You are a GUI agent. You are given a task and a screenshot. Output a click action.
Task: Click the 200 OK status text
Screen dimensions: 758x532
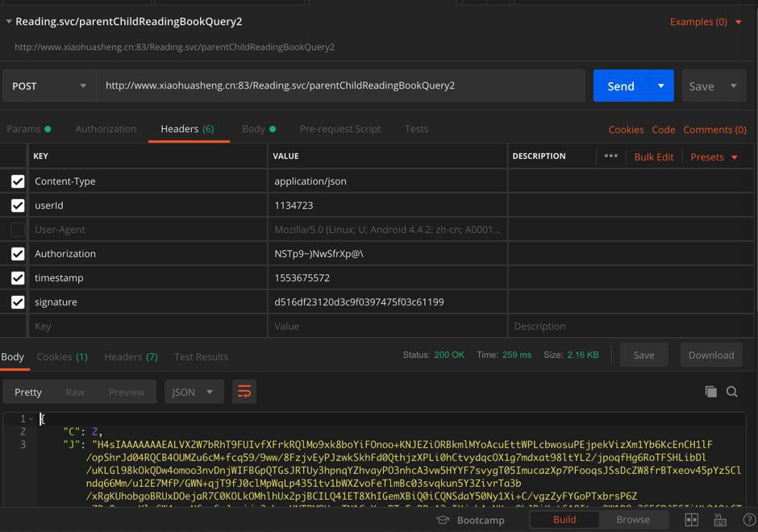click(x=449, y=355)
